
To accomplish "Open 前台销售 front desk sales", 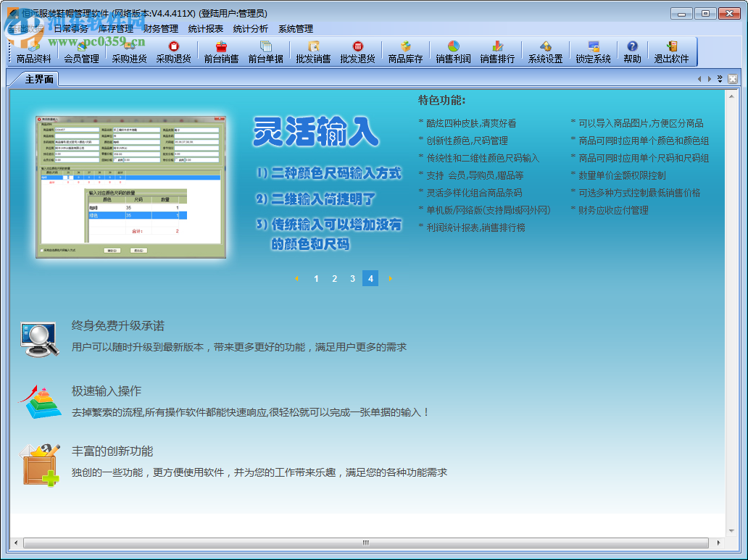I will (221, 52).
